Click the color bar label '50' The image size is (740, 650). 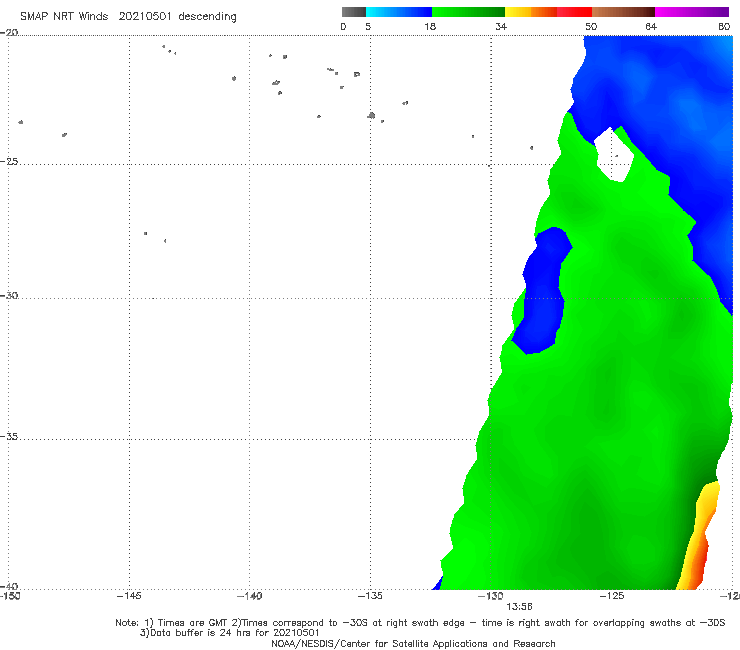pos(591,26)
